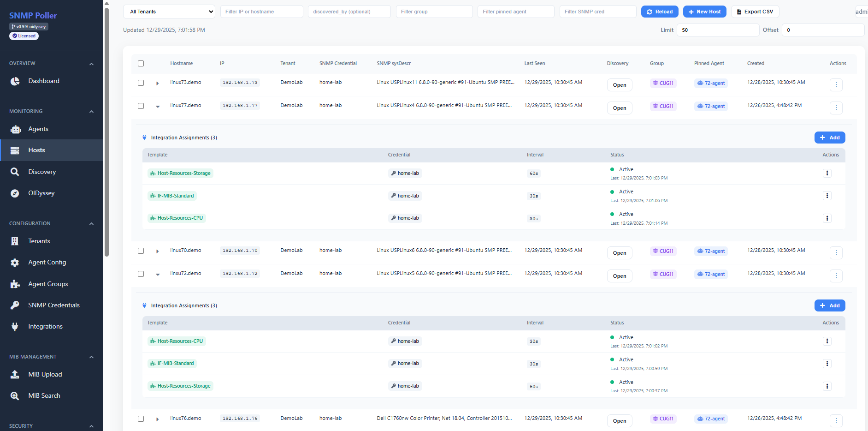Click the Discovery magnifier icon
Viewport: 868px width, 431px height.
pos(15,172)
